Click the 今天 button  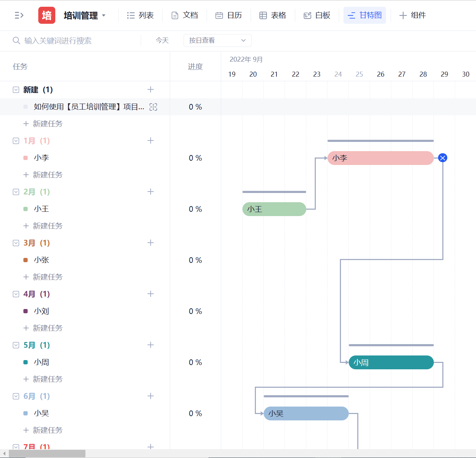[x=162, y=40]
